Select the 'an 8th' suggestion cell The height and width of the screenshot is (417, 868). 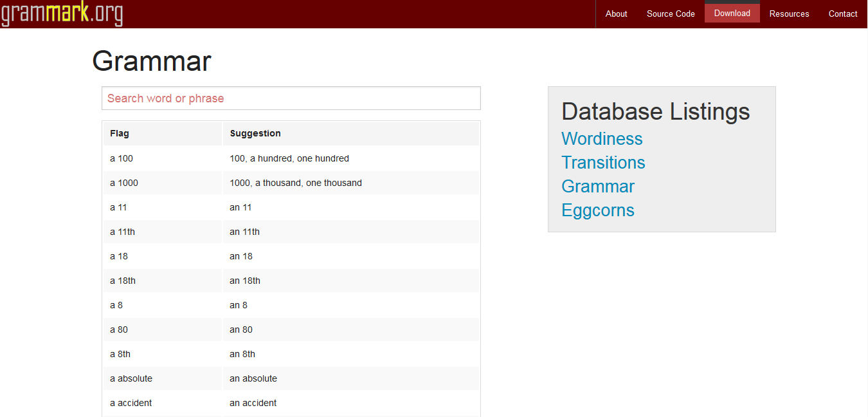click(351, 354)
